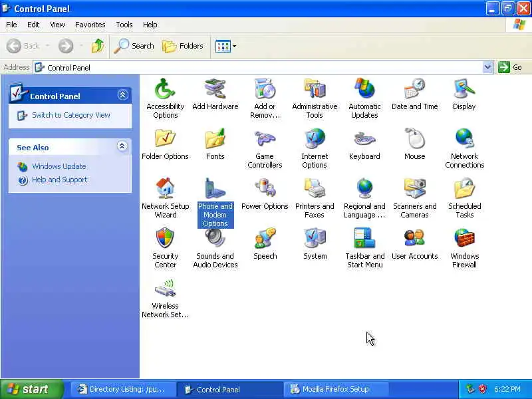Click the red security shield tray icon
Screen dimensions: 532x399
482,389
